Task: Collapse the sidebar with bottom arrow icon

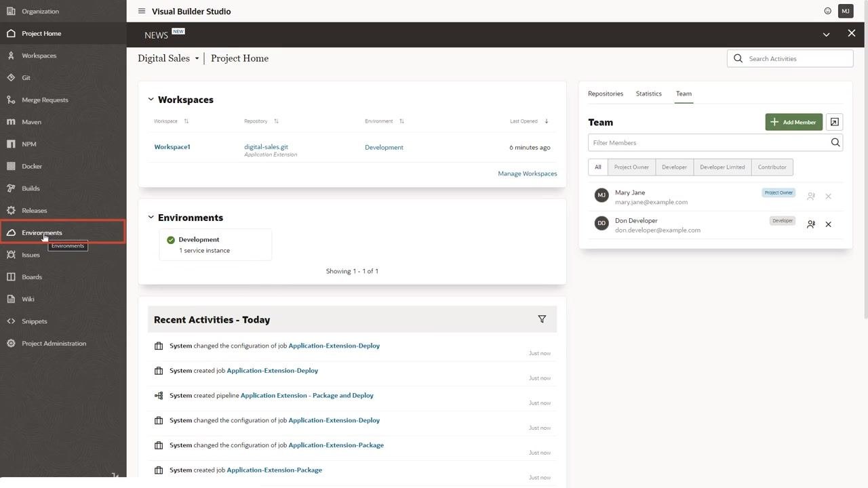Action: click(115, 476)
